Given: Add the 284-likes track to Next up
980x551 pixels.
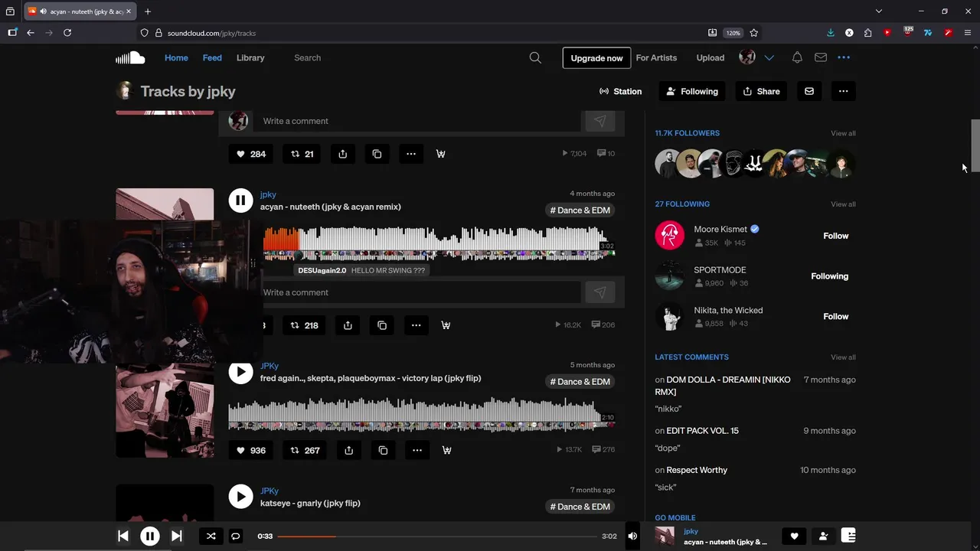Looking at the screenshot, I should click(x=441, y=154).
